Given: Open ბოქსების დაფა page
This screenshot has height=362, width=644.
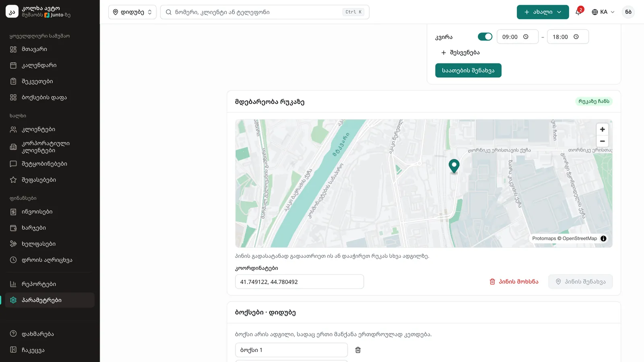Looking at the screenshot, I should (x=50, y=97).
